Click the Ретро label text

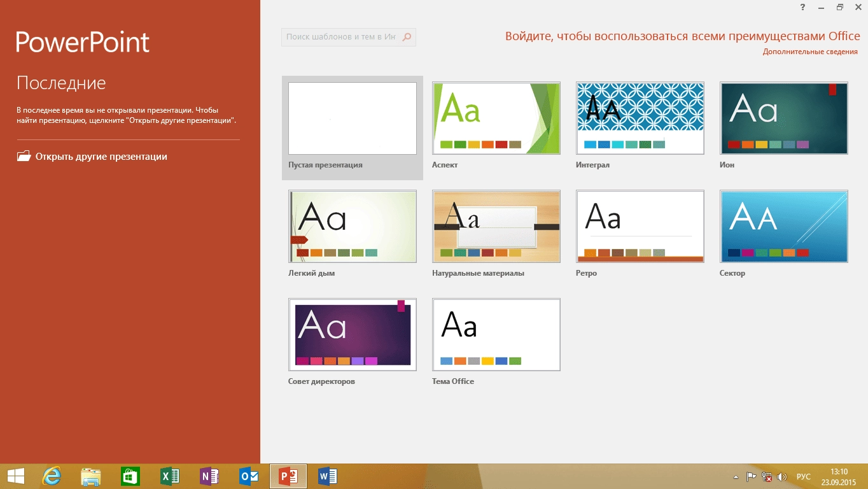(586, 273)
